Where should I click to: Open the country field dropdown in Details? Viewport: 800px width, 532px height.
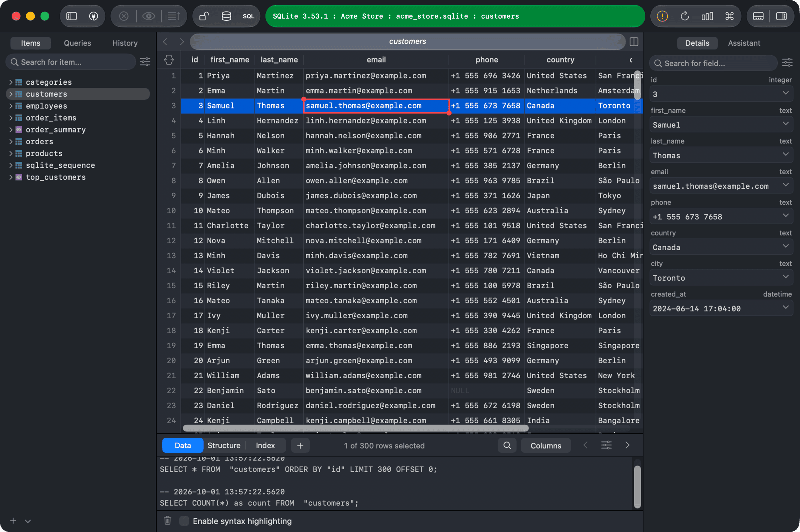click(x=786, y=247)
